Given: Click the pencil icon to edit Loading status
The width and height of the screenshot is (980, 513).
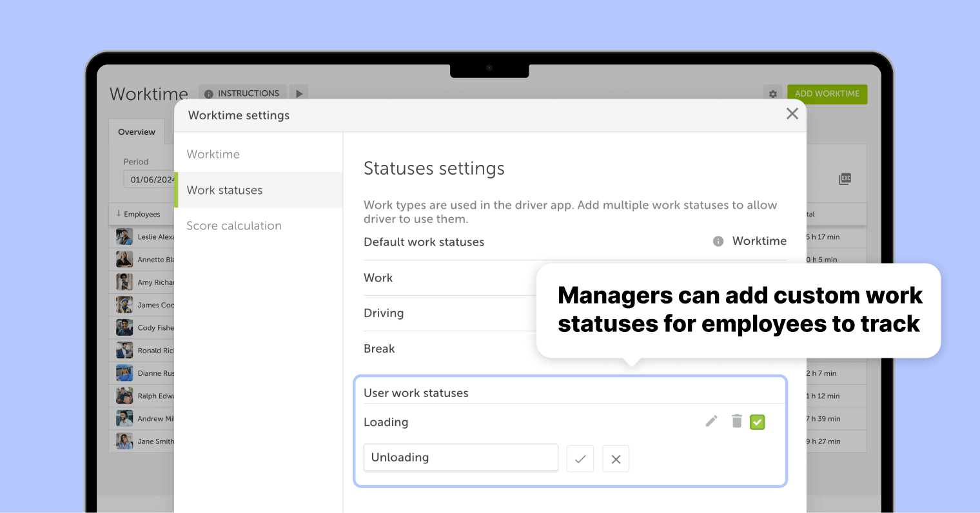Looking at the screenshot, I should 711,421.
